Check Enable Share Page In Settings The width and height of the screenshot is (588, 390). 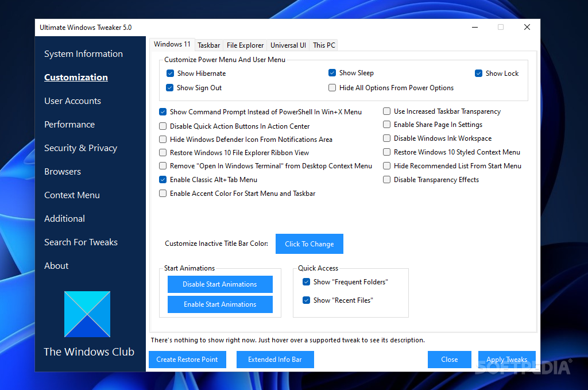coord(386,125)
